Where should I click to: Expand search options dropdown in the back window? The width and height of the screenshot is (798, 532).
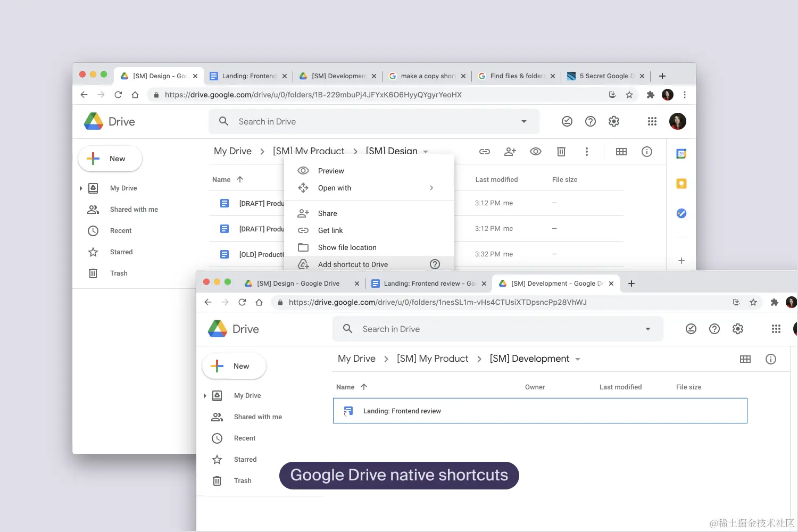coord(524,121)
